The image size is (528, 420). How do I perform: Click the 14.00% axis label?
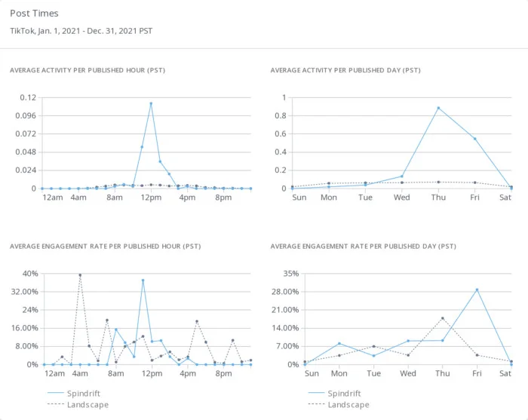tap(285, 328)
